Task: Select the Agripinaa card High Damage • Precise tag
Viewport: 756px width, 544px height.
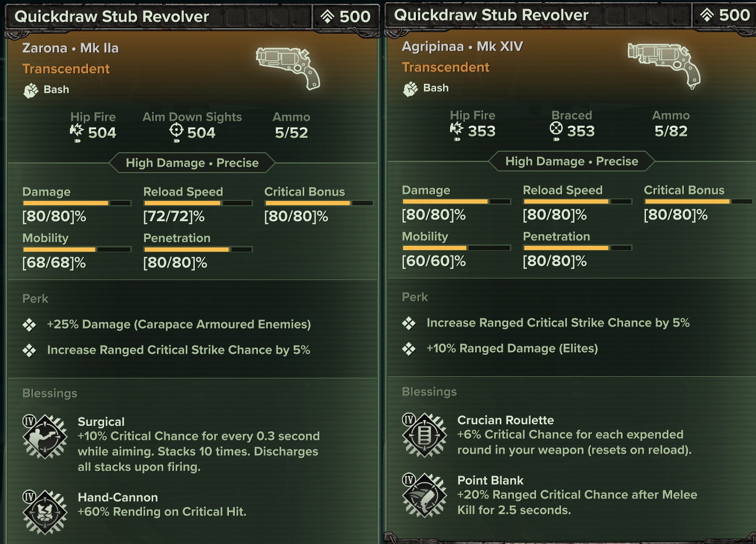Action: [572, 161]
